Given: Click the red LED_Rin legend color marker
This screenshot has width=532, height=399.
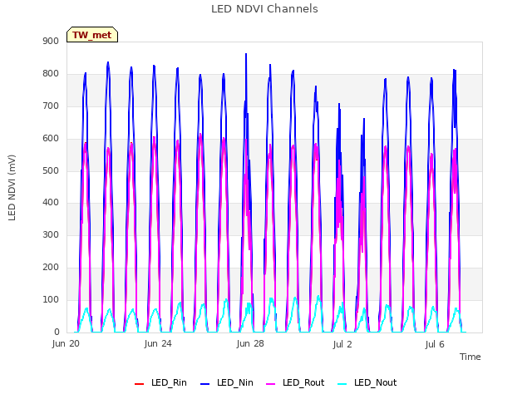Looking at the screenshot, I should click(x=139, y=384).
